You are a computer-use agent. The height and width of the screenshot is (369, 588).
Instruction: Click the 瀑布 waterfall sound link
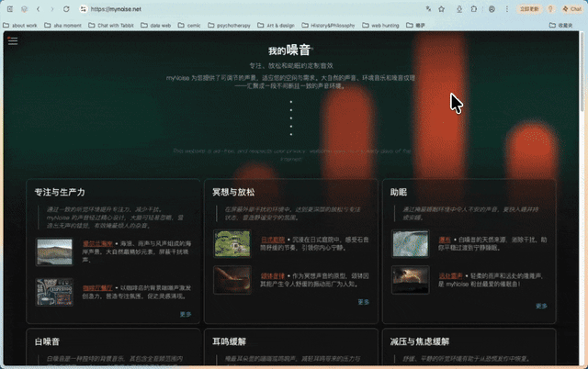[x=445, y=240]
